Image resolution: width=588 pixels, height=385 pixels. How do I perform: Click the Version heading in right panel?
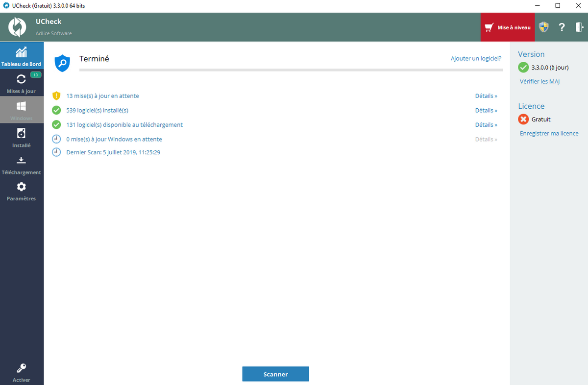(531, 54)
